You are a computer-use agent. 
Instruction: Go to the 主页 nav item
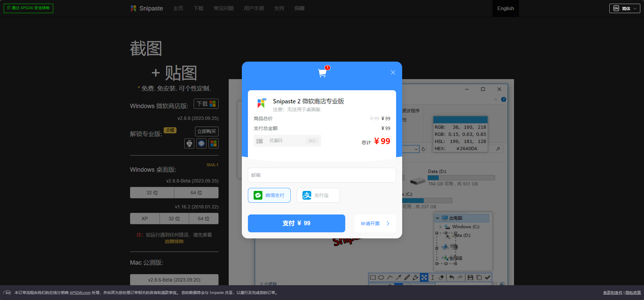click(178, 8)
